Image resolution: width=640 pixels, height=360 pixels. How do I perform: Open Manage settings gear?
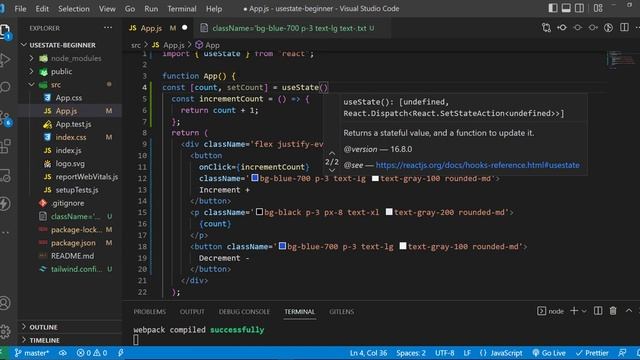[5, 331]
